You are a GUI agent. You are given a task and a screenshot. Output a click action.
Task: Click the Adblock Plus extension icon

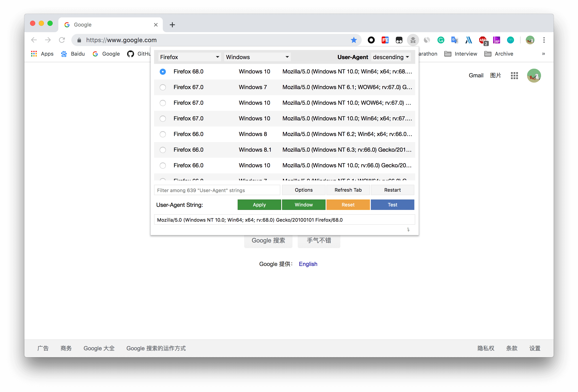tap(483, 40)
